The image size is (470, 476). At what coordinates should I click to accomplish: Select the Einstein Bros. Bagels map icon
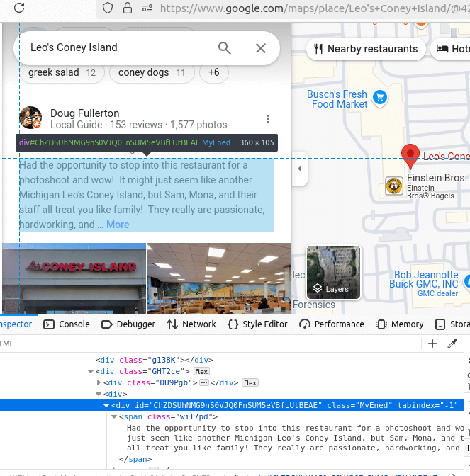click(x=393, y=186)
